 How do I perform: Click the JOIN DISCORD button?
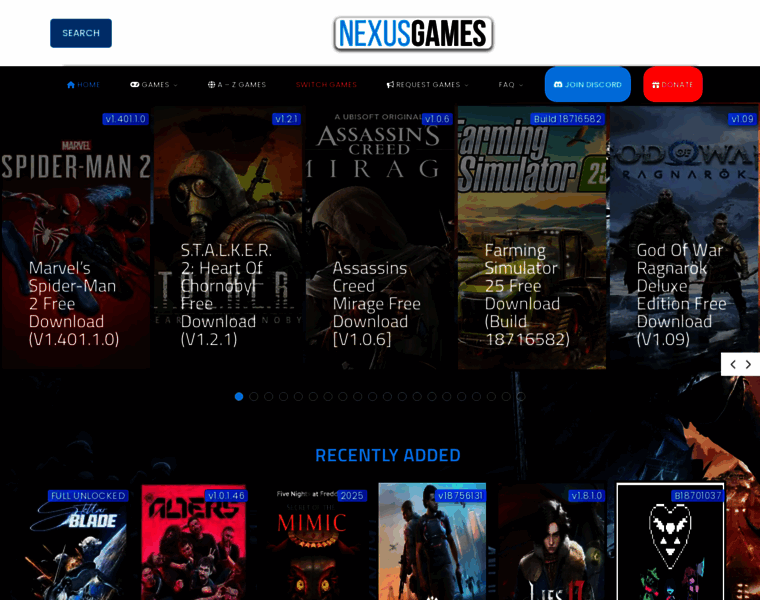click(x=587, y=84)
